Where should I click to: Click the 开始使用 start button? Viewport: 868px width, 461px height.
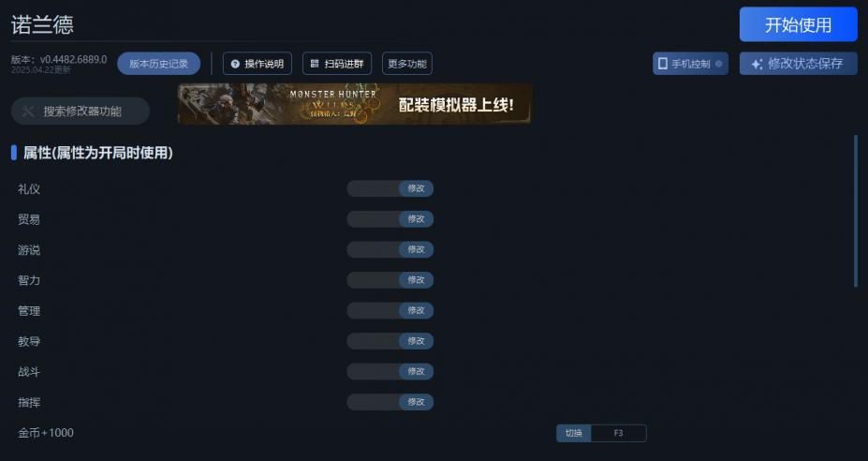coord(799,24)
